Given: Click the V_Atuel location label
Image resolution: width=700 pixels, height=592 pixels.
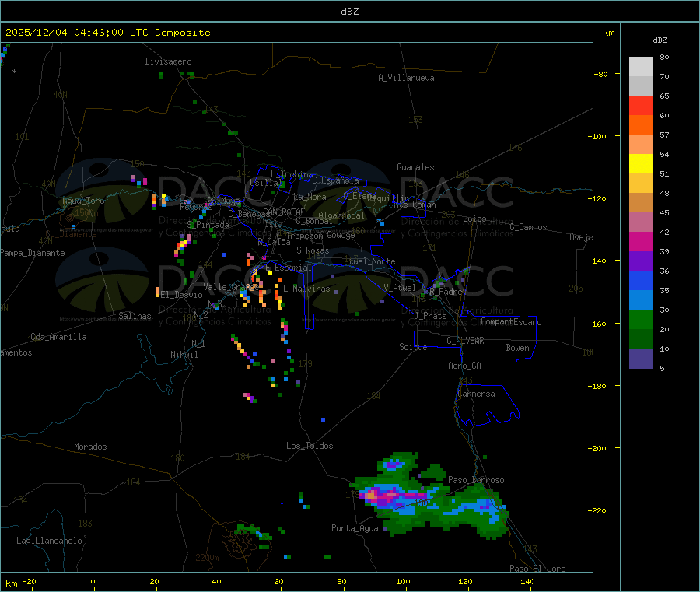Looking at the screenshot, I should pyautogui.click(x=400, y=288).
